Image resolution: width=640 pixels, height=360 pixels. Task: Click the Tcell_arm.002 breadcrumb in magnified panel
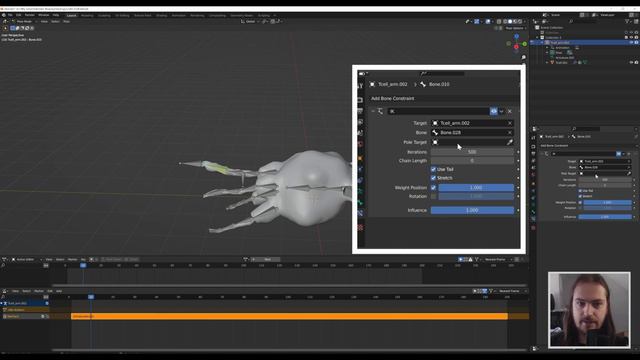point(392,84)
